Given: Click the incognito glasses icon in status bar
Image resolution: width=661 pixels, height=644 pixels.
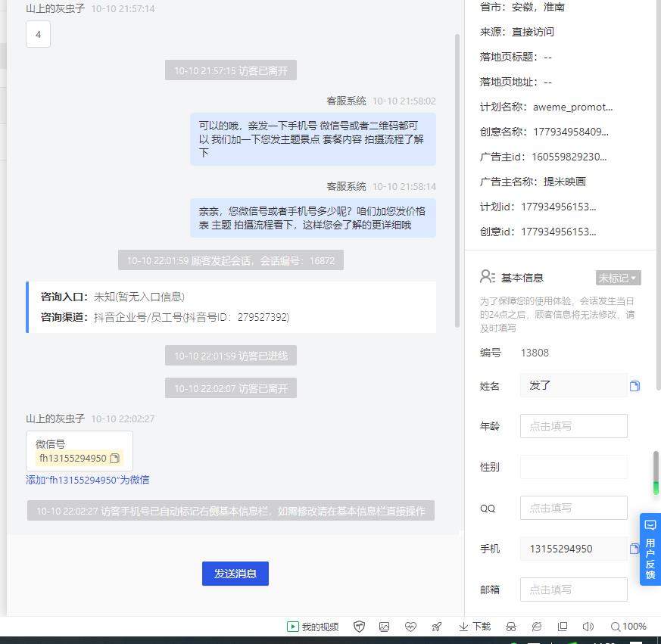Looking at the screenshot, I should [x=511, y=627].
